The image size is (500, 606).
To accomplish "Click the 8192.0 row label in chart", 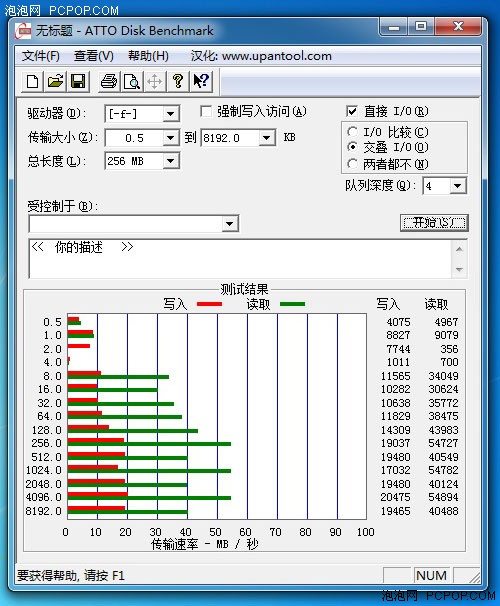I will [43, 511].
